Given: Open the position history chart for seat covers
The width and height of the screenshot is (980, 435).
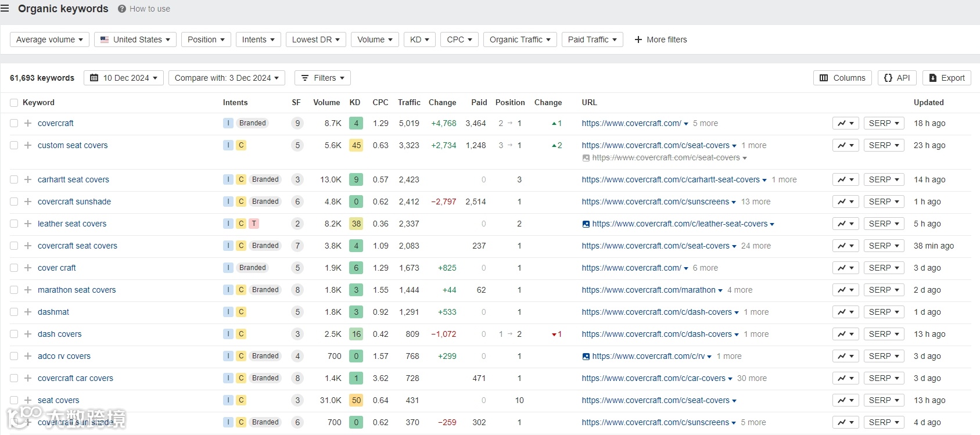Looking at the screenshot, I should click(x=845, y=400).
